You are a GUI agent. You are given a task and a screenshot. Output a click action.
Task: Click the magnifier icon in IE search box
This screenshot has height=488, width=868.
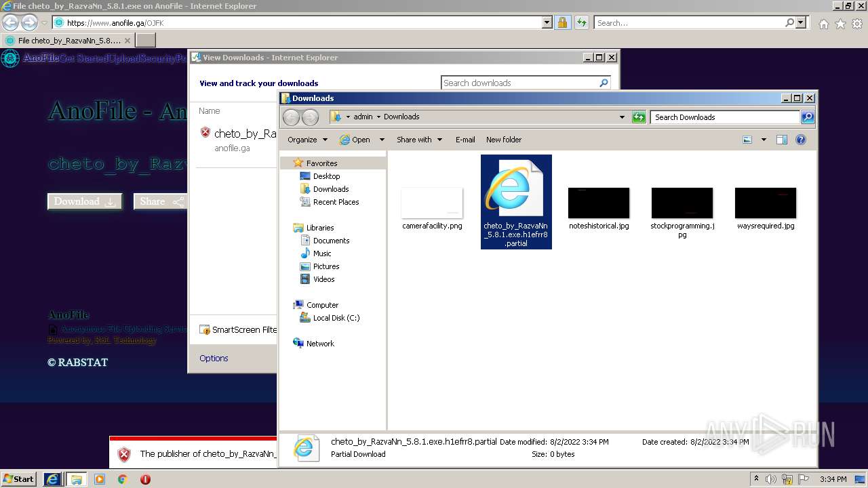(x=789, y=22)
